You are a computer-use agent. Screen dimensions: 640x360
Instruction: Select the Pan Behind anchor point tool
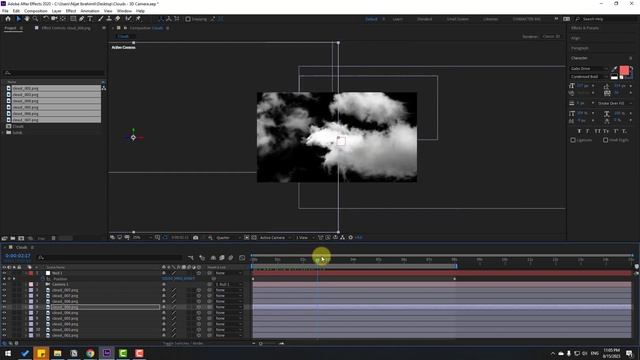(x=63, y=19)
